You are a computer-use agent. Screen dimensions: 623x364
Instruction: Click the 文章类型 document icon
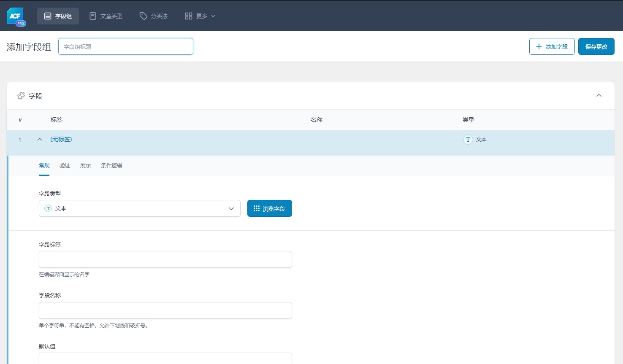point(92,16)
